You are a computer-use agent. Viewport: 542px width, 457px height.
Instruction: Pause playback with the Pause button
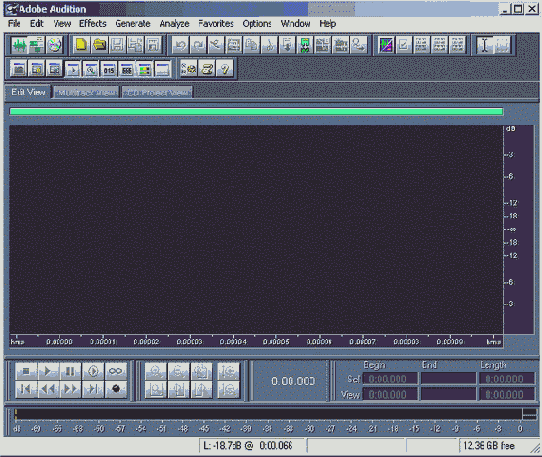click(x=71, y=371)
